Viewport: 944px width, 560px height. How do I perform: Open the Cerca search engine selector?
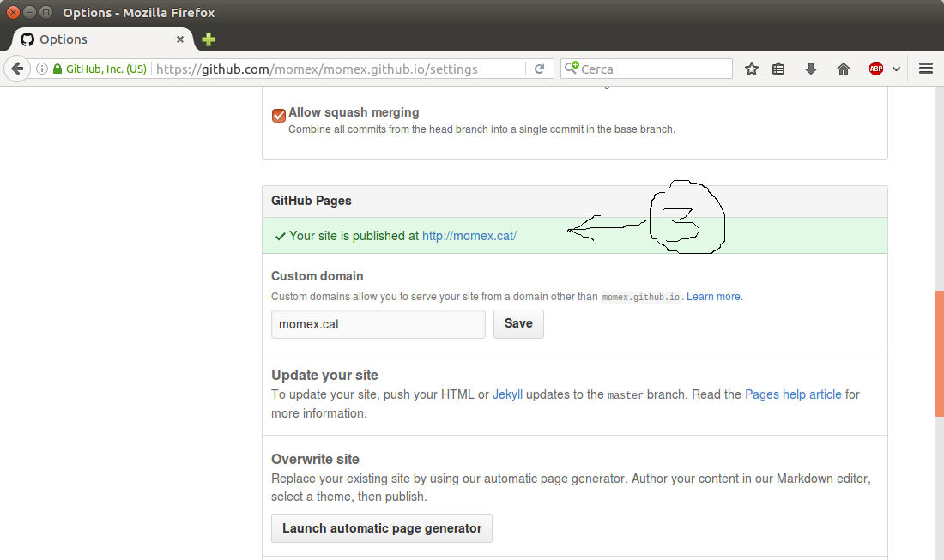pos(573,68)
